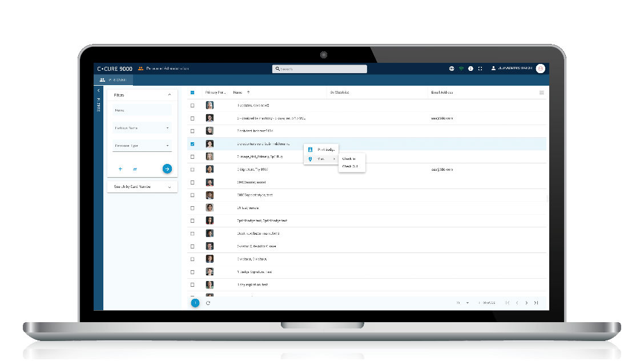Toggle the select-all checkbox in table header
The image size is (644, 361).
click(x=192, y=93)
